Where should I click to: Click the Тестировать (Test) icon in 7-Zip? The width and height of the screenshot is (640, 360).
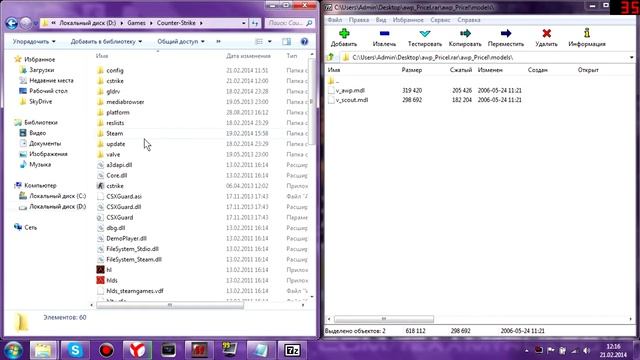click(424, 33)
